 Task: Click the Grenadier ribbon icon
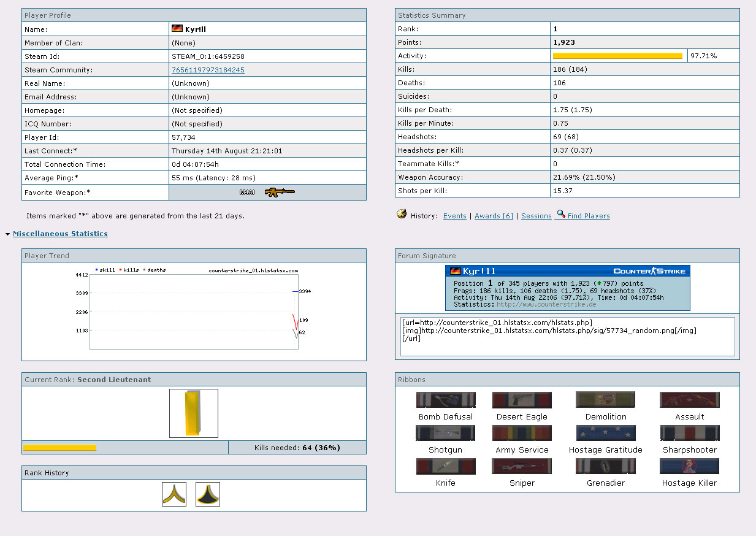coord(606,467)
